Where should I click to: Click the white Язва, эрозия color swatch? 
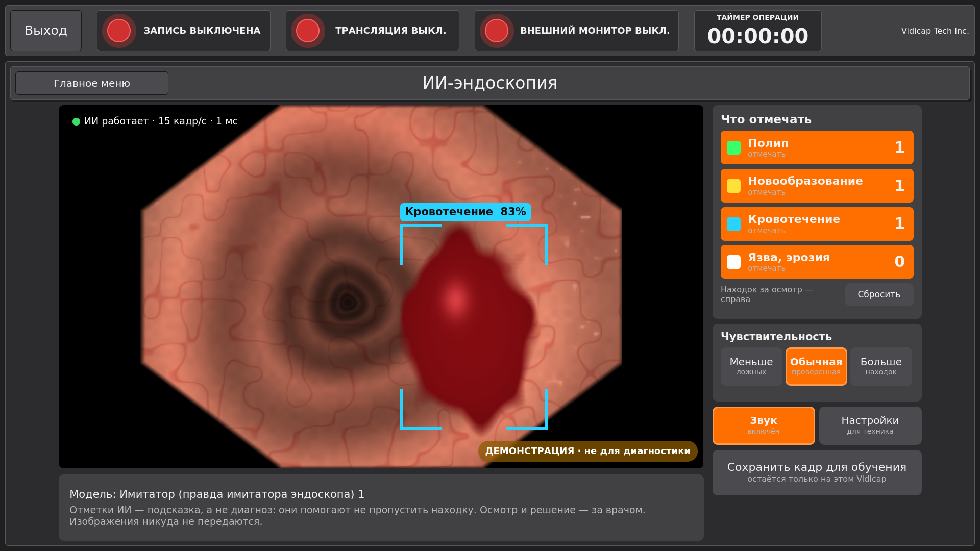pos(733,262)
